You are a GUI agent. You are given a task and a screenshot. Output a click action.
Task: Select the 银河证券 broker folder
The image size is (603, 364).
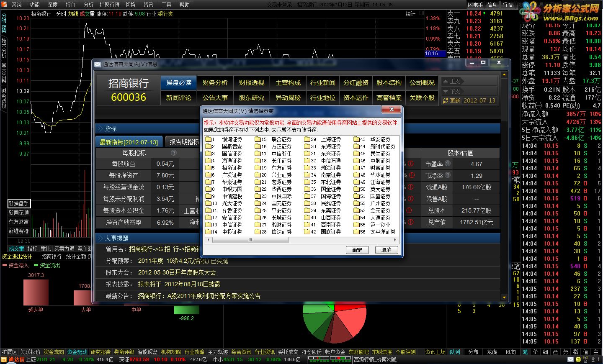(x=224, y=139)
